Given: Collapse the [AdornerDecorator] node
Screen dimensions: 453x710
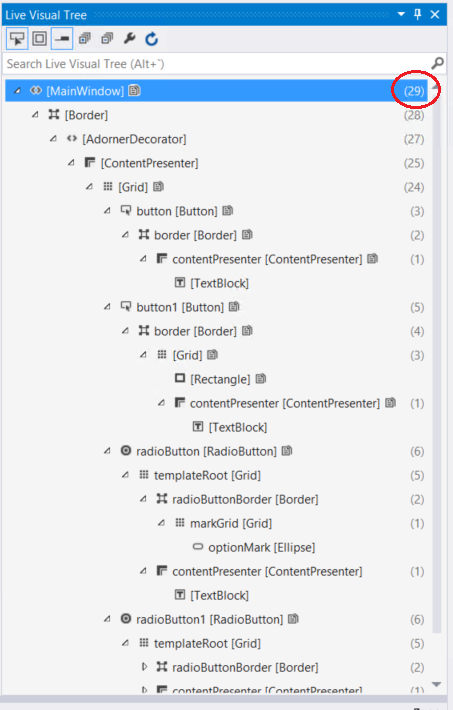Looking at the screenshot, I should pyautogui.click(x=53, y=139).
